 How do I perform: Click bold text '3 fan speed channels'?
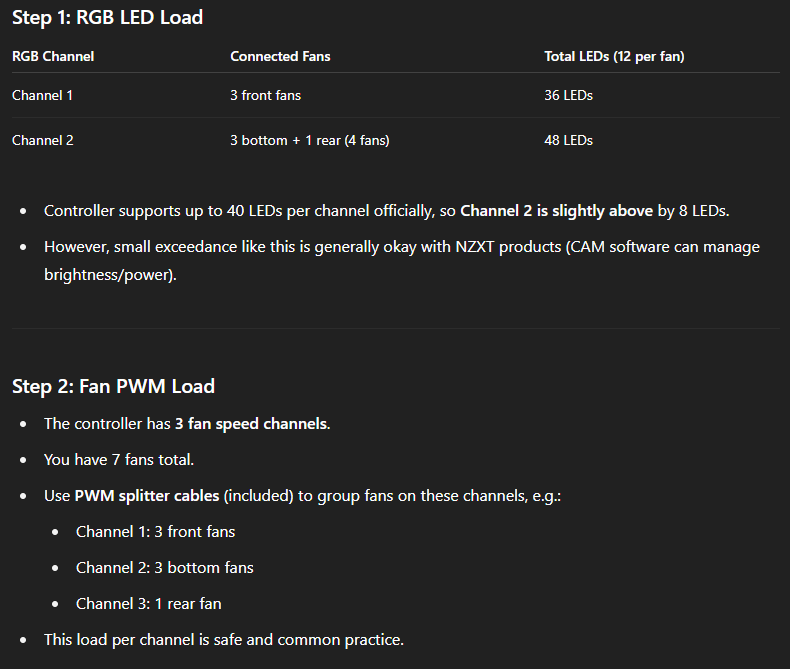(x=251, y=424)
